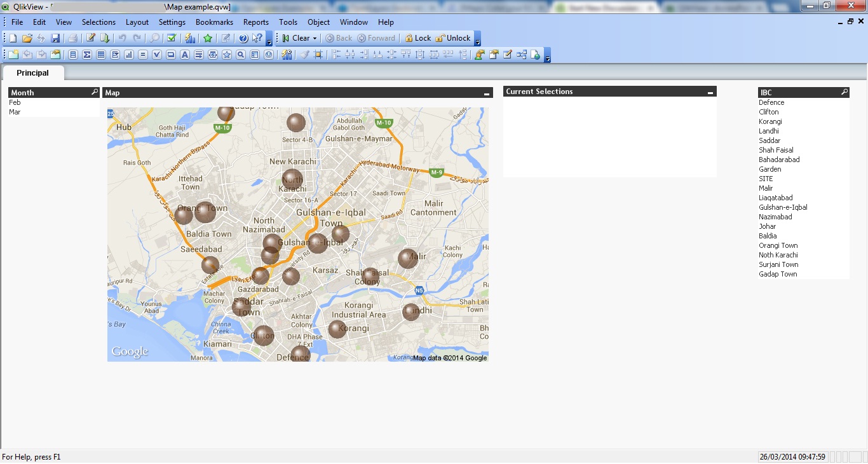Minimize the Map object
The image size is (868, 464).
(x=487, y=93)
